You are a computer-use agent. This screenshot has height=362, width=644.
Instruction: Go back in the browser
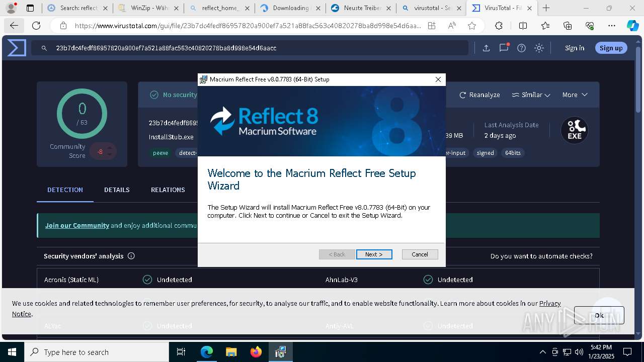click(x=14, y=26)
